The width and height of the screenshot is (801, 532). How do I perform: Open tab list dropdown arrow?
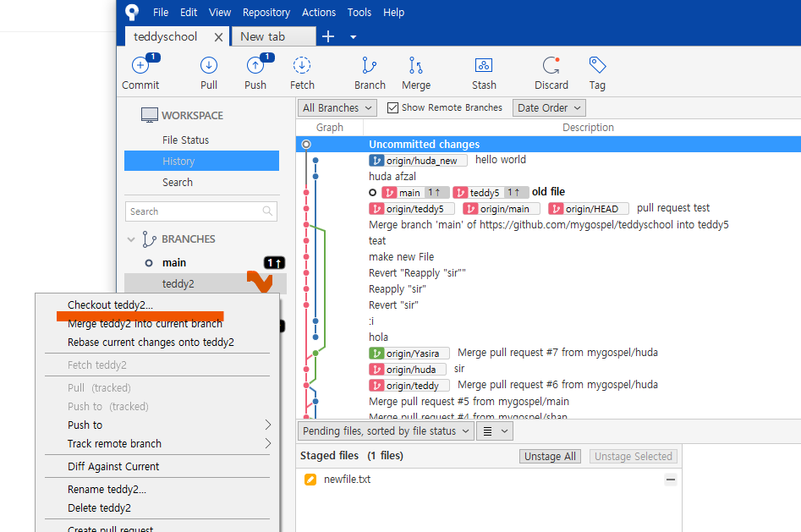pyautogui.click(x=353, y=37)
